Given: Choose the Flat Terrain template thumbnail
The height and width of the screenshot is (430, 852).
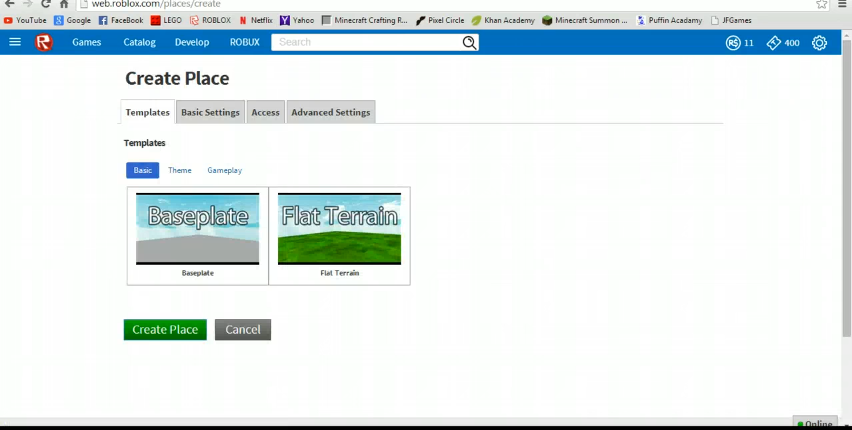Looking at the screenshot, I should pyautogui.click(x=339, y=229).
